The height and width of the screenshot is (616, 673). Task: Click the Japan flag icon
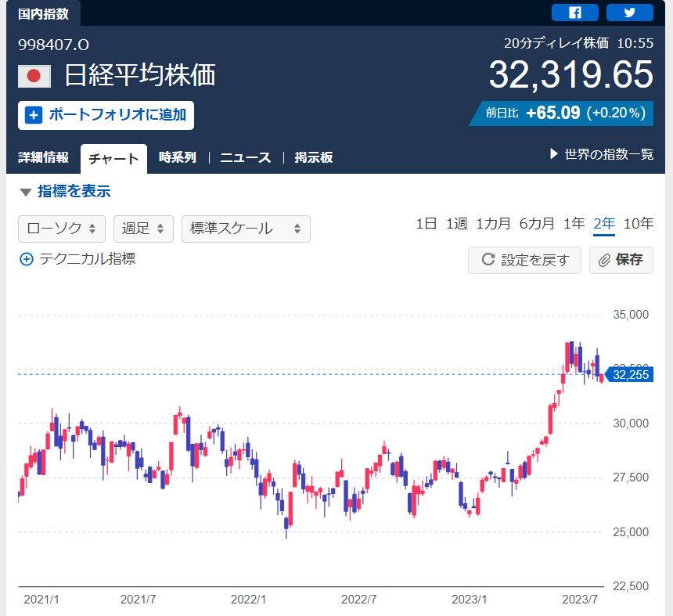(x=34, y=77)
